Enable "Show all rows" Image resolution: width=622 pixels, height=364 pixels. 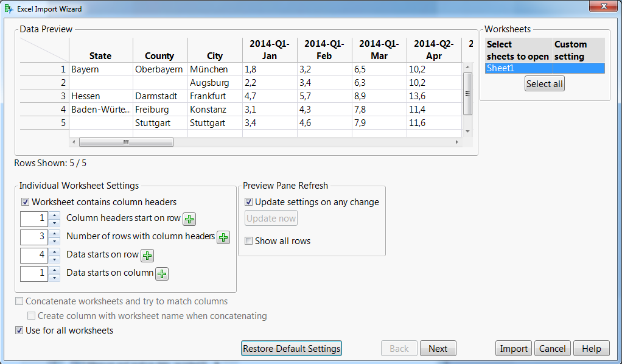click(248, 240)
